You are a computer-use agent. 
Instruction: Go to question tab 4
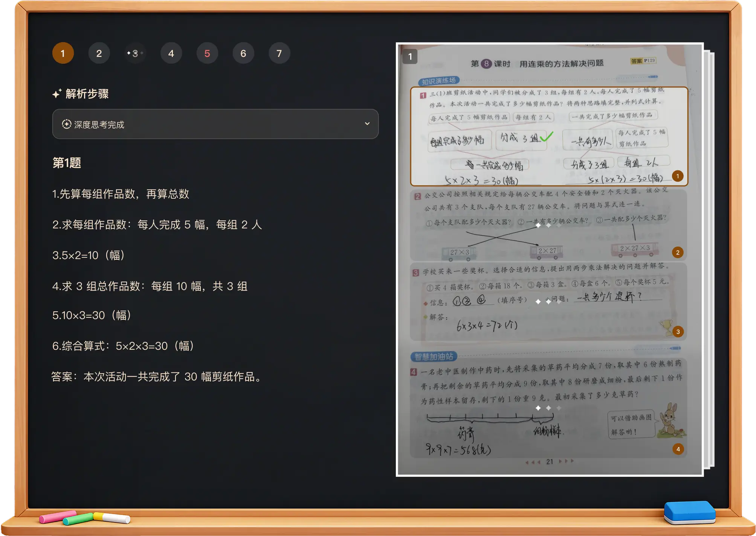[x=171, y=53]
